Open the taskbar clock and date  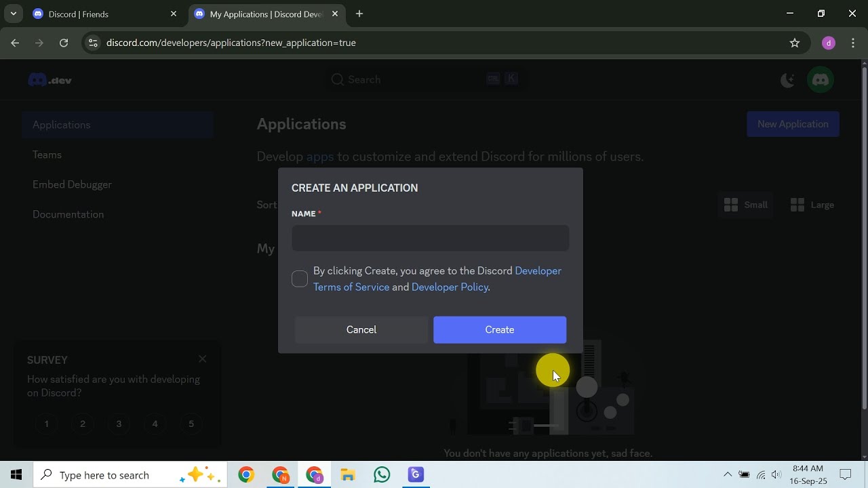click(808, 475)
